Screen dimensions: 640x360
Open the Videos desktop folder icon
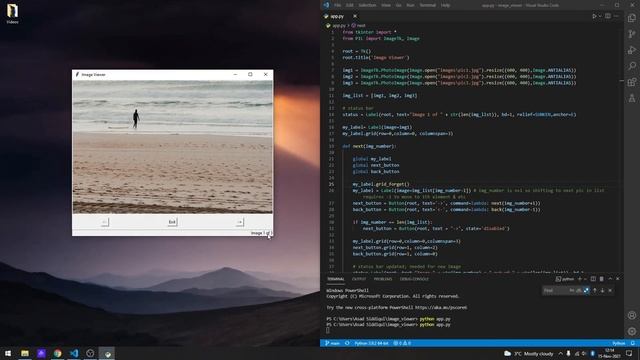pos(12,13)
